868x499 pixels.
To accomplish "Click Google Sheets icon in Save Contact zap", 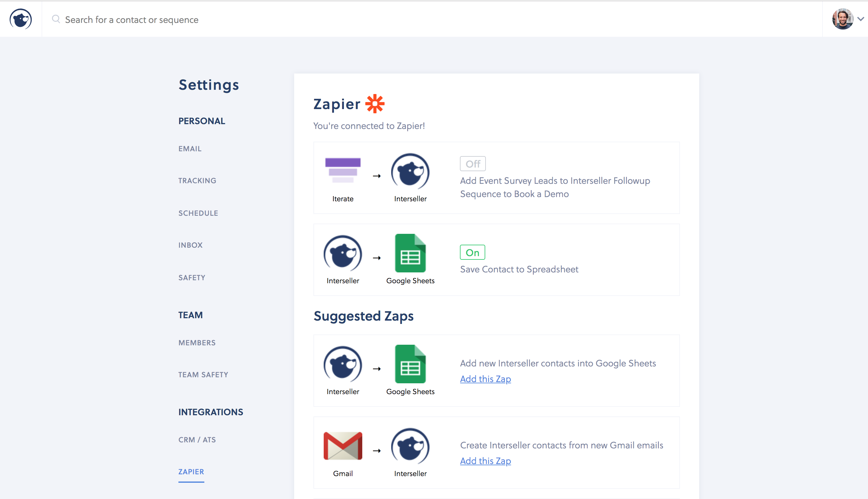I will (410, 253).
